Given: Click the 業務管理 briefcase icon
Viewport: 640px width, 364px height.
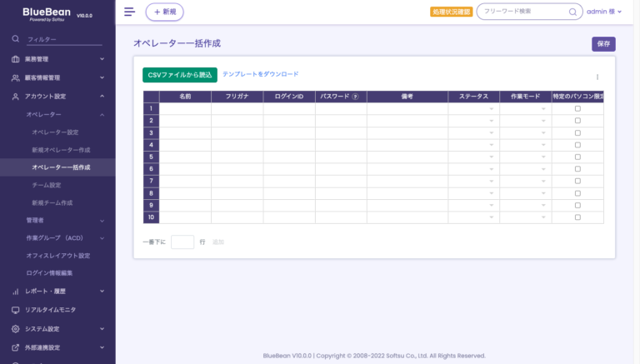Looking at the screenshot, I should click(x=15, y=59).
